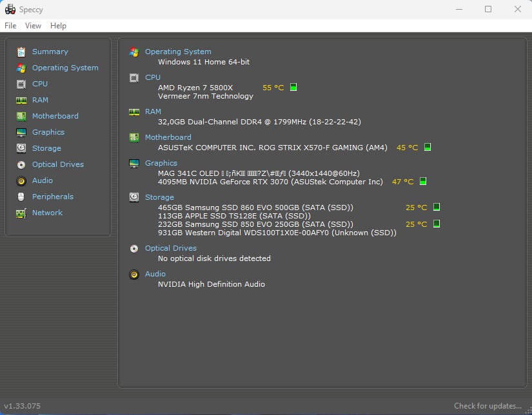Viewport: 532px width, 415px height.
Task: Click the green temperature indicator next to 47 °C
Action: pyautogui.click(x=423, y=181)
